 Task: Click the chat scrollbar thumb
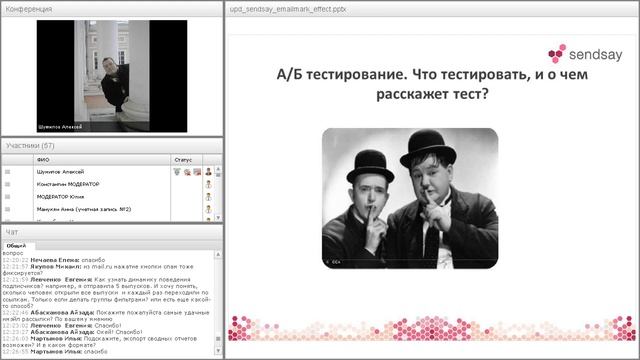(218, 339)
